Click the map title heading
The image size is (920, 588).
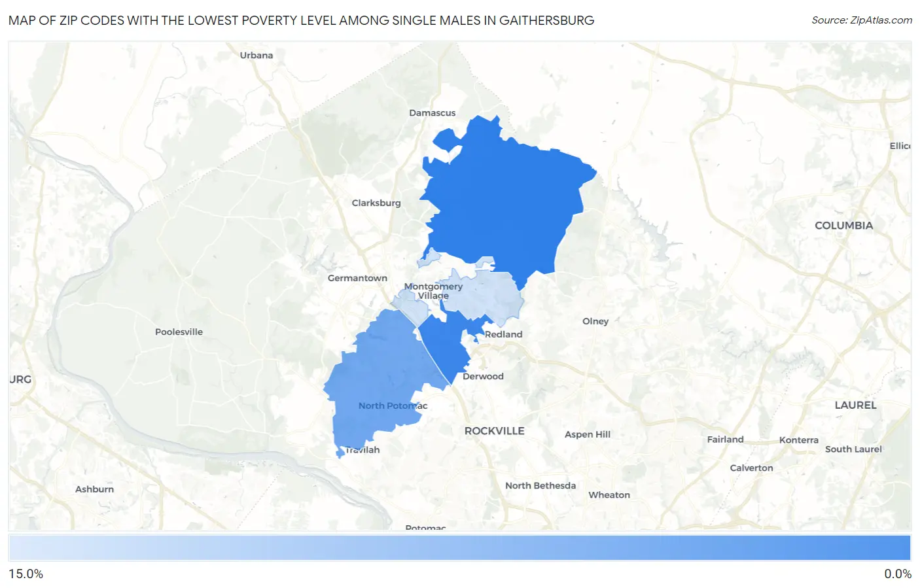[x=301, y=20]
